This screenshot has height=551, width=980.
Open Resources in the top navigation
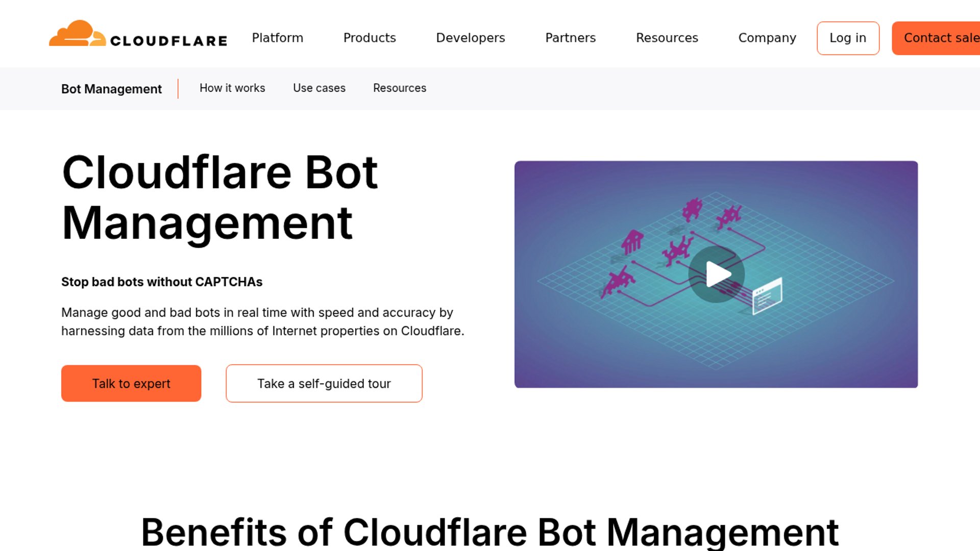(667, 38)
